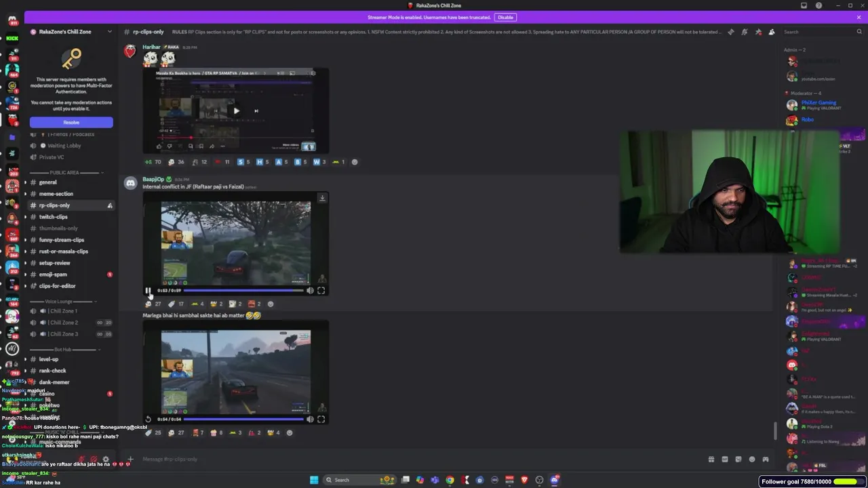This screenshot has height=488, width=868.
Task: Toggle the 27-count reaction on BaapjiOp's clip
Action: coord(153,304)
